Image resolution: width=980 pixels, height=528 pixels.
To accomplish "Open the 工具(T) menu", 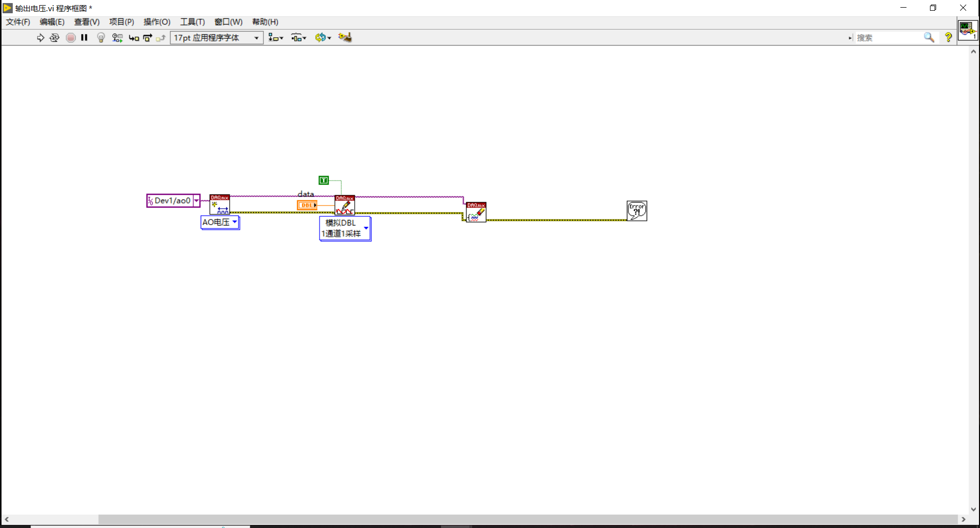I will (x=192, y=22).
